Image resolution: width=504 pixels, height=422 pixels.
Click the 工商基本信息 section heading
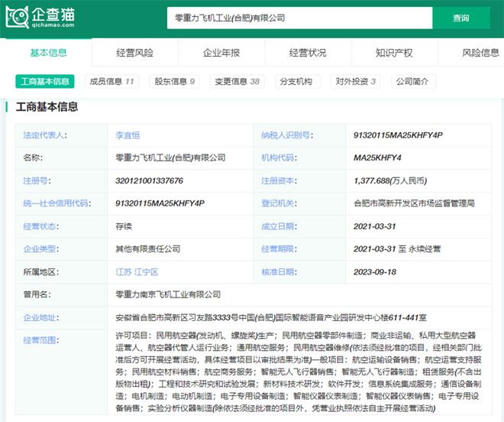point(47,106)
